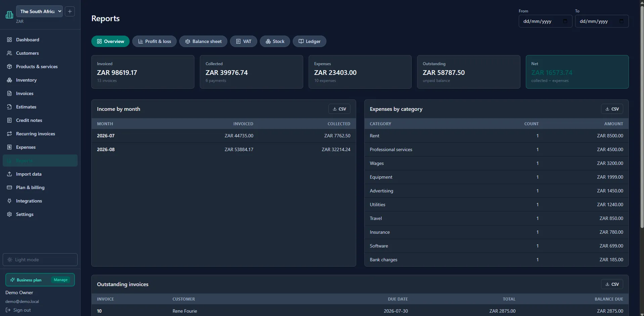Open the To date calendar picker icon
The image size is (644, 316).
(x=622, y=21)
